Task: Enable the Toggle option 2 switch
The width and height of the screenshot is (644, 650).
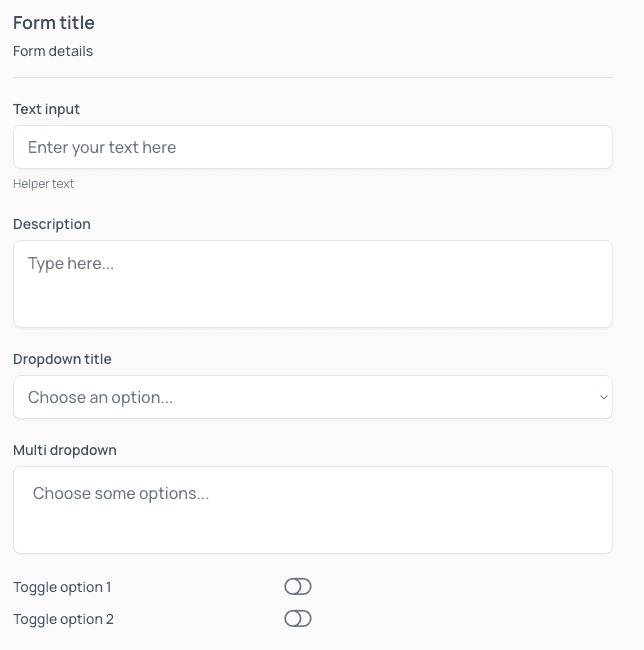Action: [x=298, y=619]
